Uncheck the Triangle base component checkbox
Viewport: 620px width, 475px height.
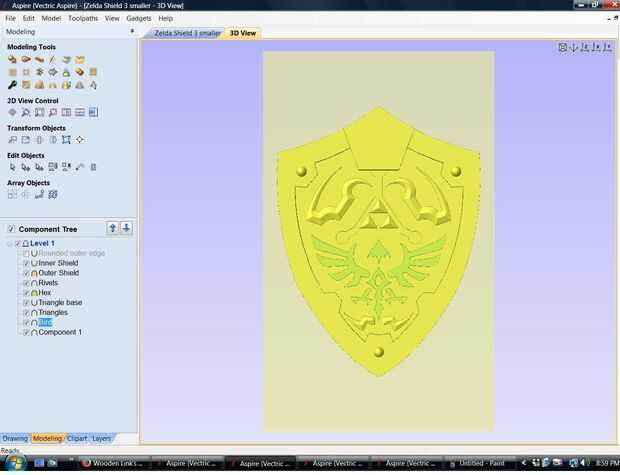[x=26, y=303]
